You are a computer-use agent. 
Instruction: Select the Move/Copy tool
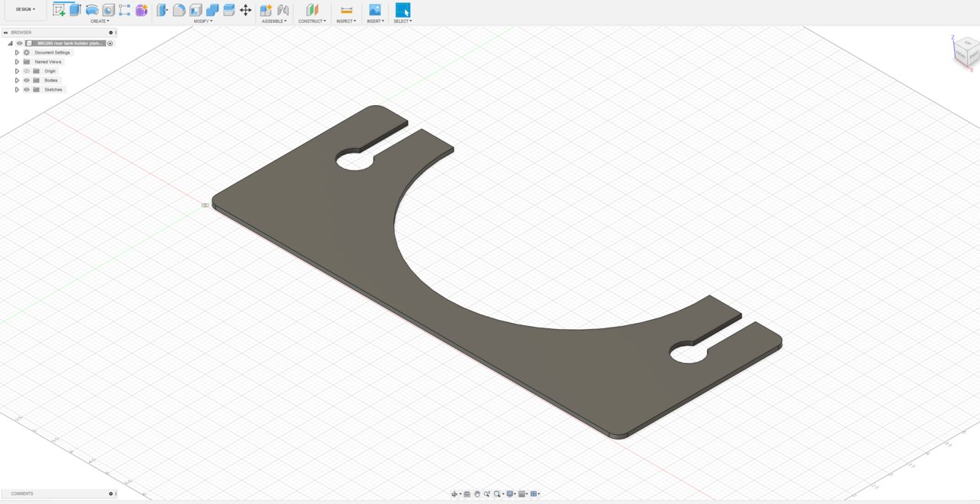pos(245,10)
